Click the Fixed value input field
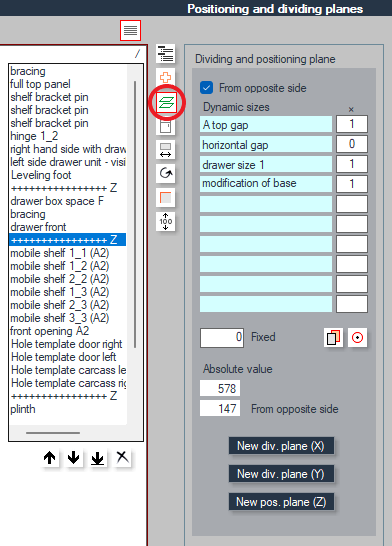The width and height of the screenshot is (392, 546). coord(222,337)
